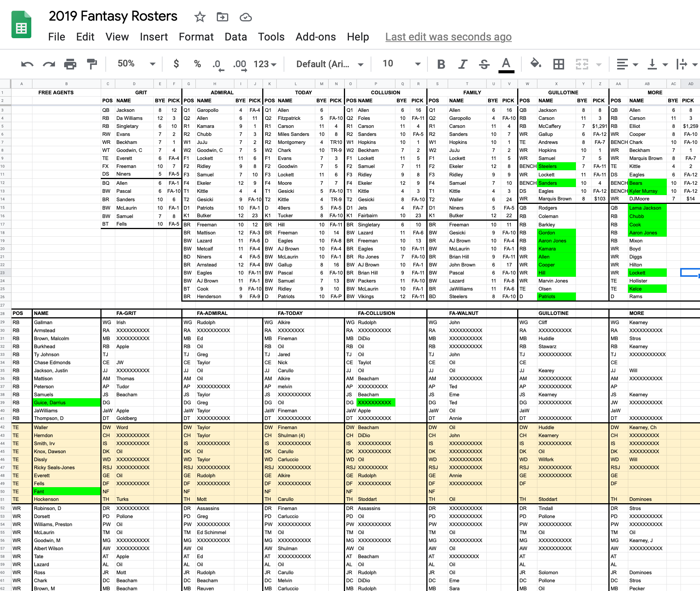Select the 'Kyler Murray' cell
700x591 pixels.
(x=647, y=191)
